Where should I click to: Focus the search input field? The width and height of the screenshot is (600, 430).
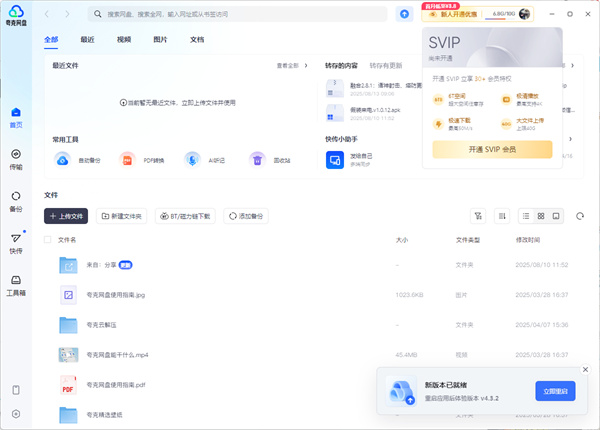[237, 14]
